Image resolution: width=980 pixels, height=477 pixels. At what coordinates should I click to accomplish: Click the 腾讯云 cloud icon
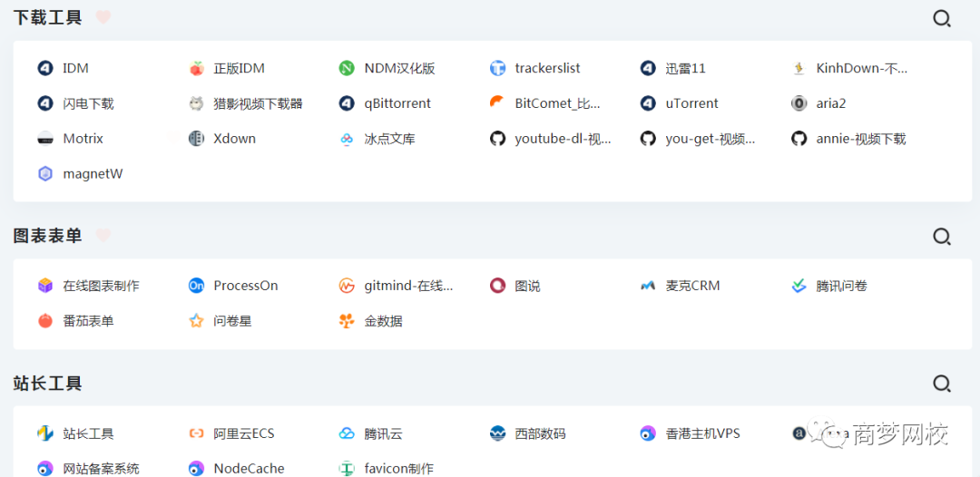click(347, 433)
